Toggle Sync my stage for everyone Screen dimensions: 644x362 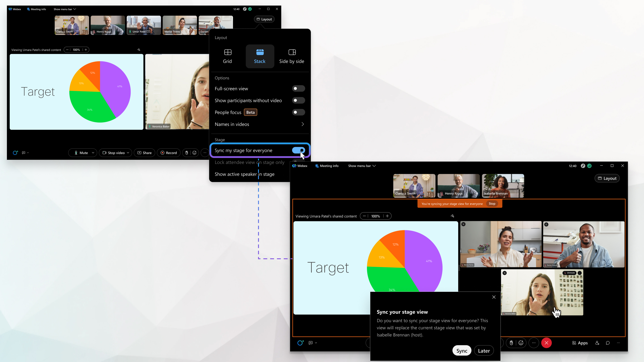[299, 150]
